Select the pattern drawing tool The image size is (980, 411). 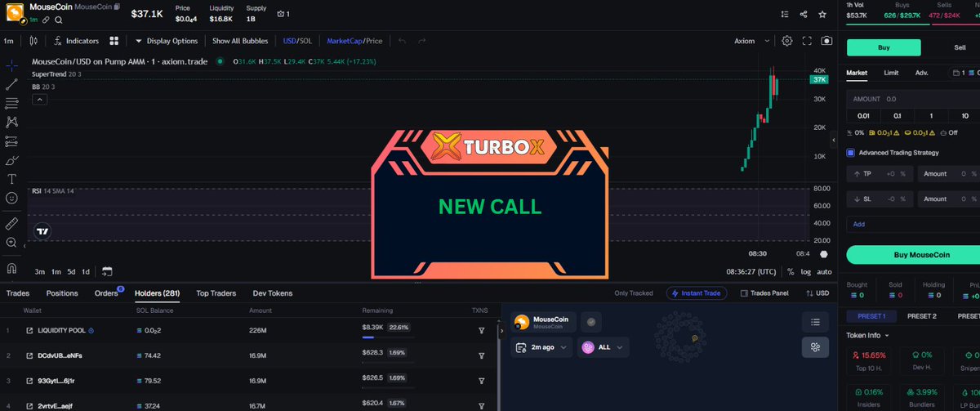click(x=12, y=122)
